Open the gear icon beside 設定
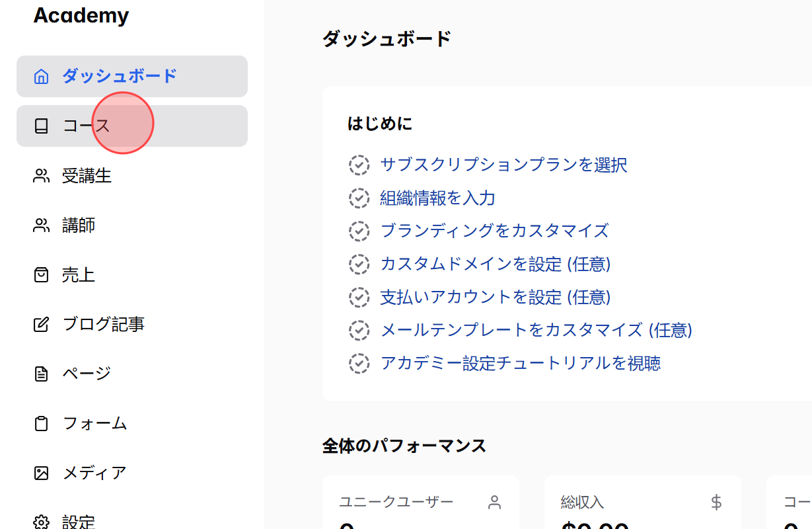 (x=42, y=522)
